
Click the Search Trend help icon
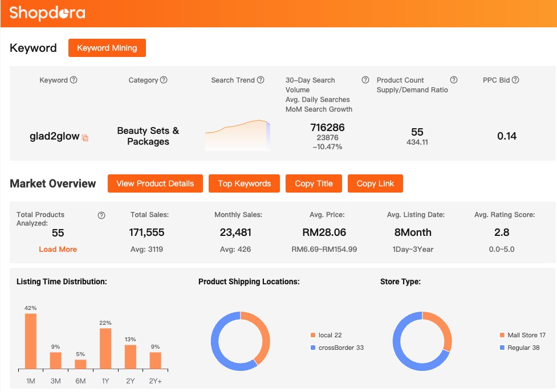click(261, 80)
